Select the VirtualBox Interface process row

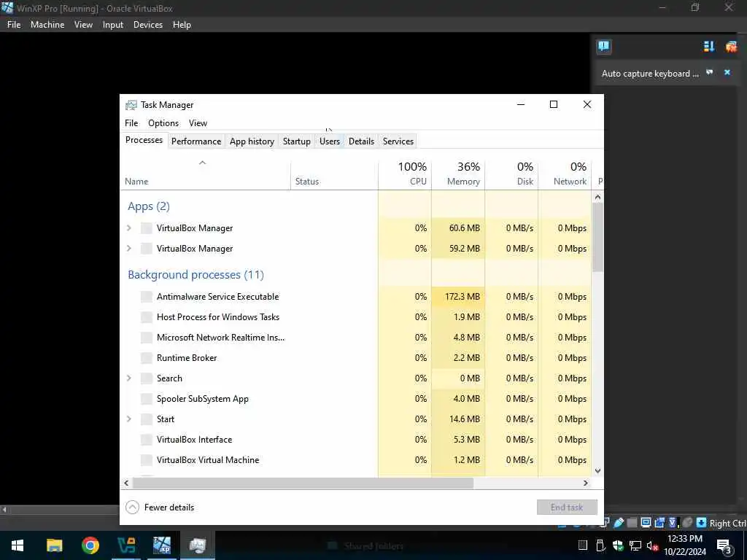[x=355, y=440]
